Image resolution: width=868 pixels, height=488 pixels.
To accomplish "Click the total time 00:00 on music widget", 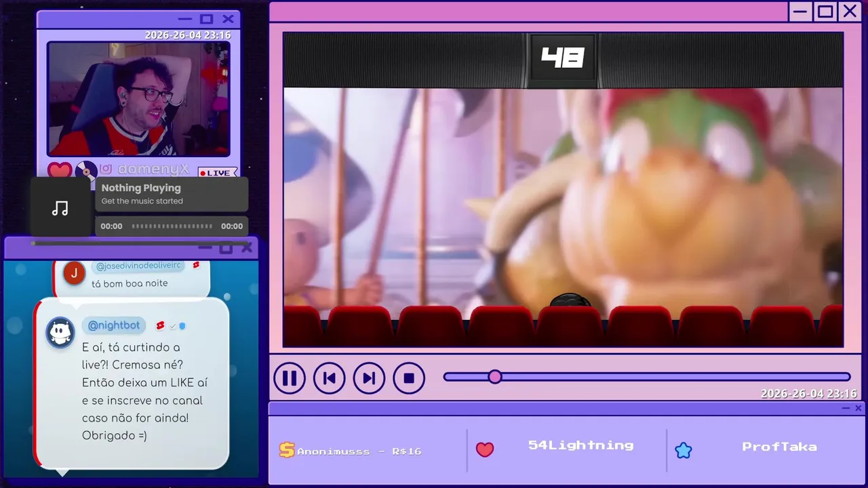I will click(x=232, y=226).
